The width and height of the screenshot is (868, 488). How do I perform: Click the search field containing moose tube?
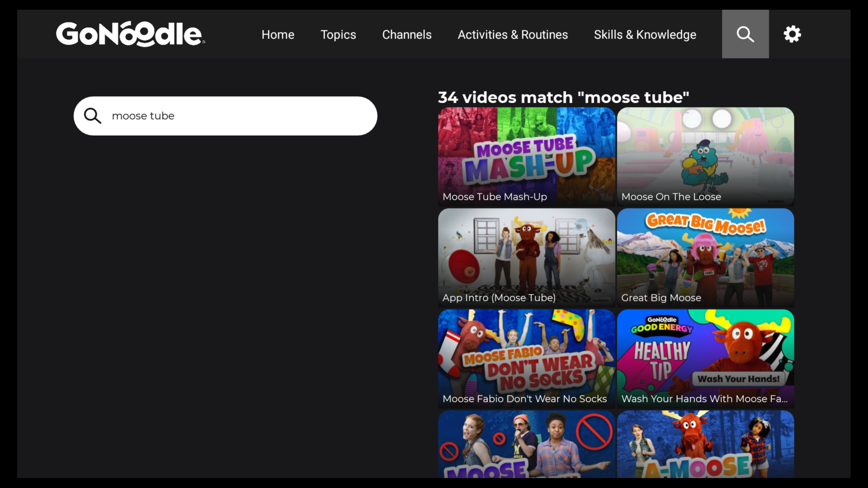coord(226,116)
